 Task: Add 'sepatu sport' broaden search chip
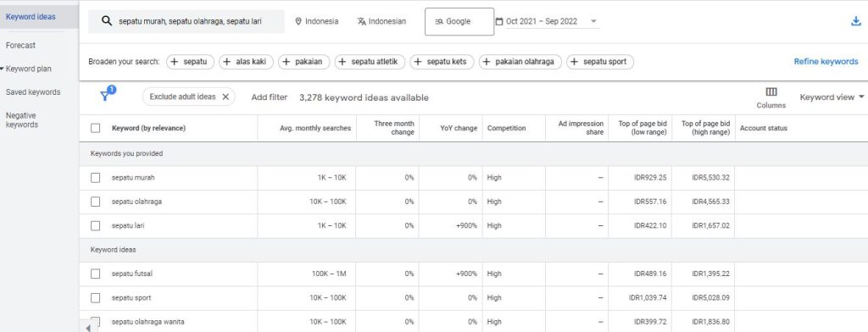tap(600, 62)
